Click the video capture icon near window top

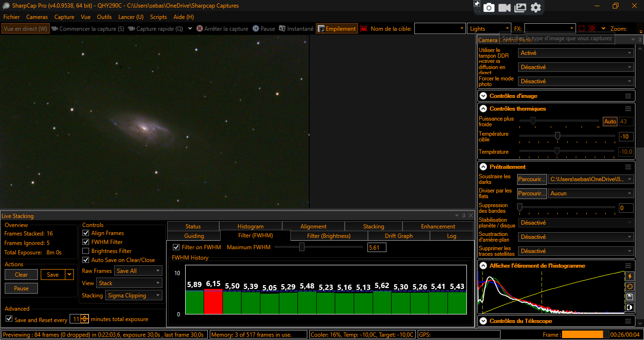pos(504,7)
